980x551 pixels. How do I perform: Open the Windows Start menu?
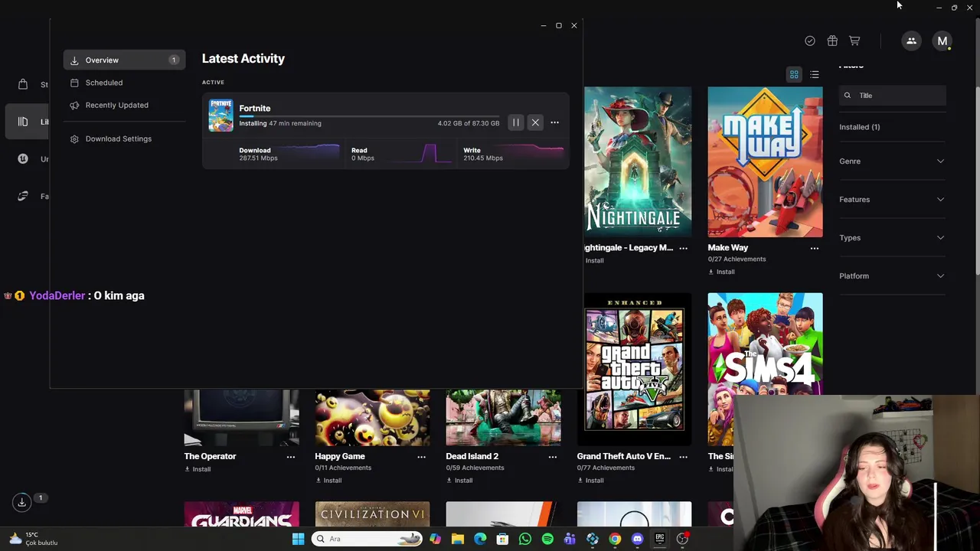point(298,539)
